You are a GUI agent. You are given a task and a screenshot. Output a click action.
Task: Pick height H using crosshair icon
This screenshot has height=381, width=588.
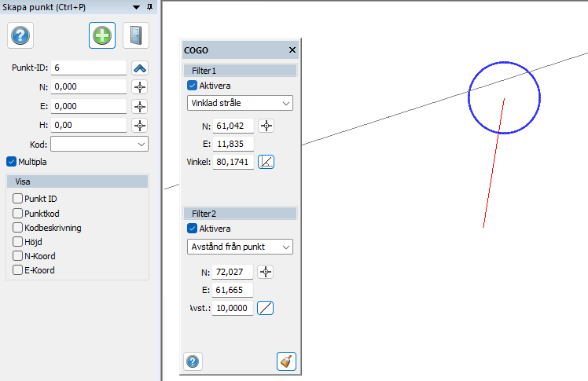click(140, 125)
